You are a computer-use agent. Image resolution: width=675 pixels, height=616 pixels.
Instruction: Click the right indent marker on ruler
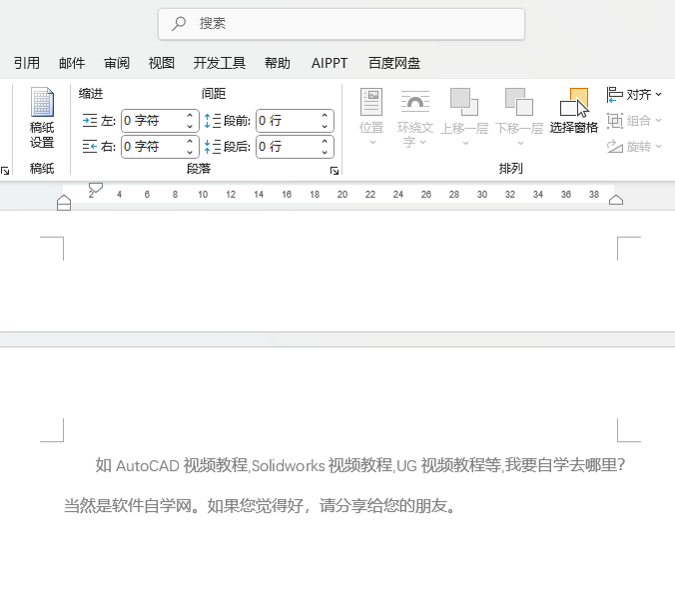click(616, 200)
